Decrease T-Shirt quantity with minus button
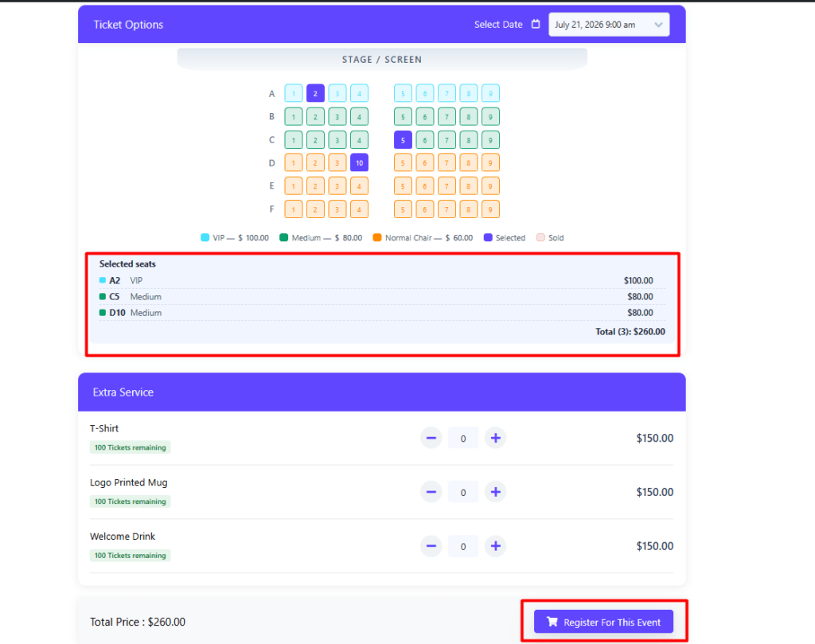 tap(431, 438)
